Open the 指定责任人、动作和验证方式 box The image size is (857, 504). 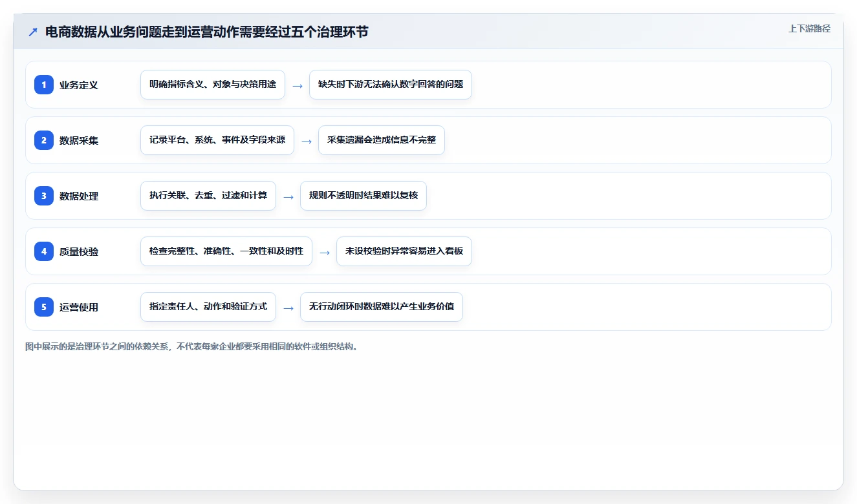click(x=208, y=307)
